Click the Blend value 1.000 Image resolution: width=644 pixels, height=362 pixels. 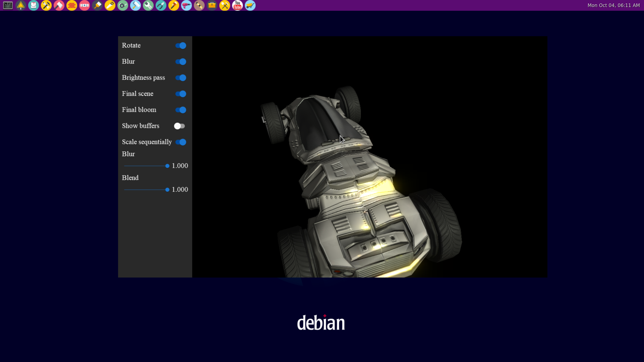(180, 189)
